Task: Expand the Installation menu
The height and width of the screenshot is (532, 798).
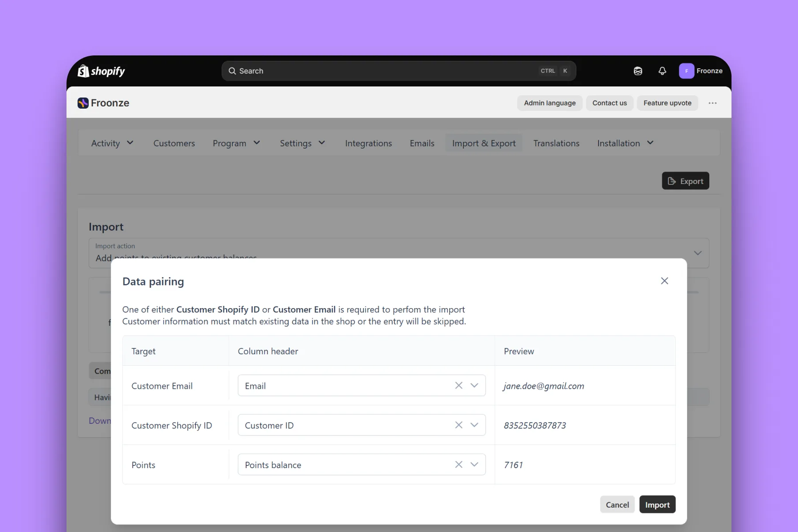Action: 625,143
